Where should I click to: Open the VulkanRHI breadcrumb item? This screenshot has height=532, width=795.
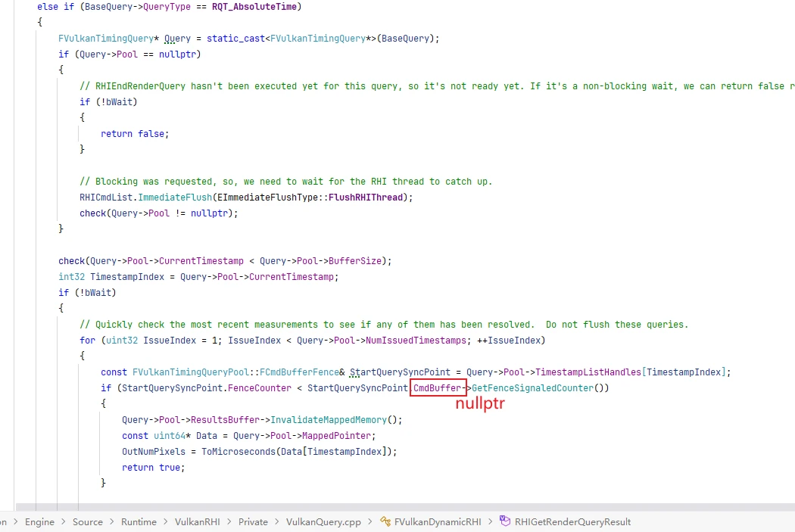pos(197,522)
